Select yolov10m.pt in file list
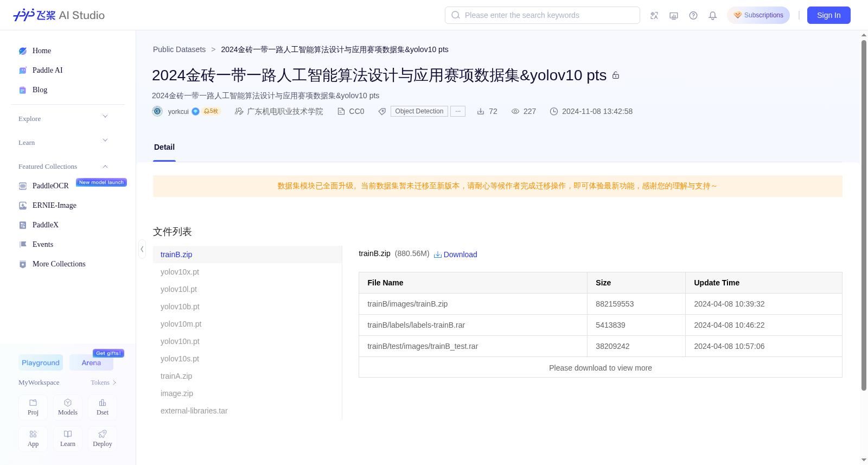 (247, 324)
